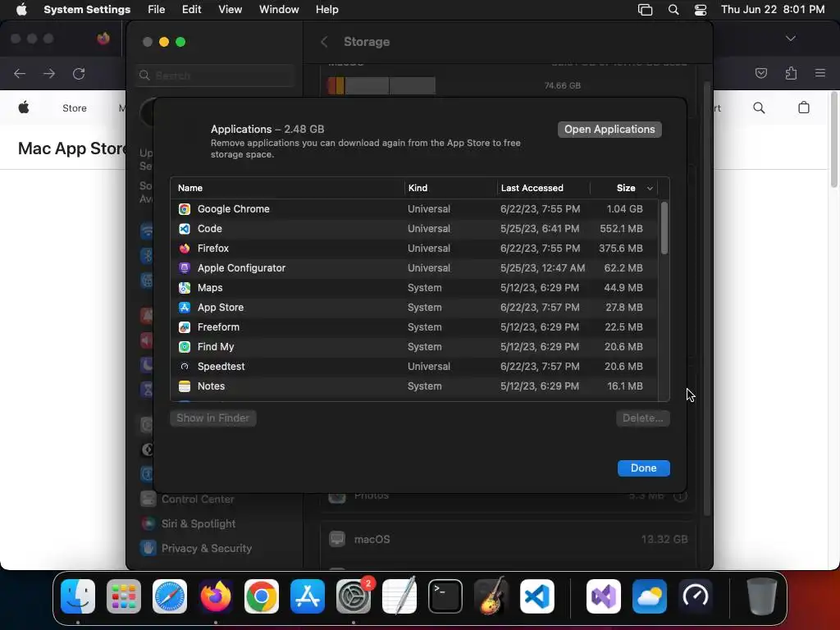Viewport: 840px width, 630px height.
Task: Open Finder from the Dock
Action: click(x=78, y=596)
